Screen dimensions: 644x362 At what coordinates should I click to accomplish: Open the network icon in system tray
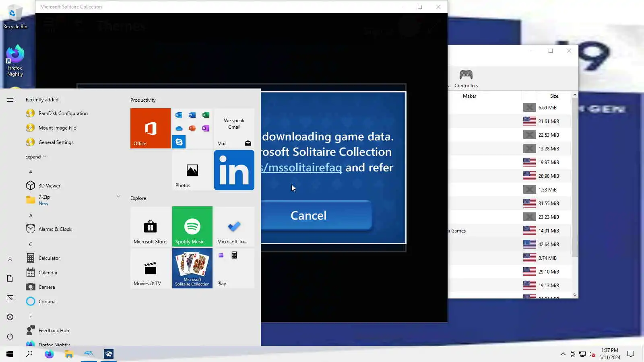pyautogui.click(x=582, y=354)
